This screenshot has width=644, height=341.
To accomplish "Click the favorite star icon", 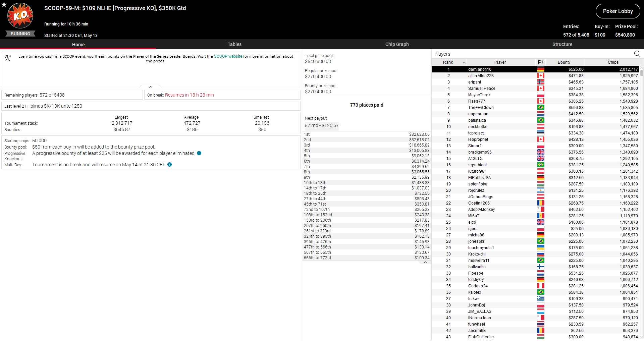I will pyautogui.click(x=4, y=4).
